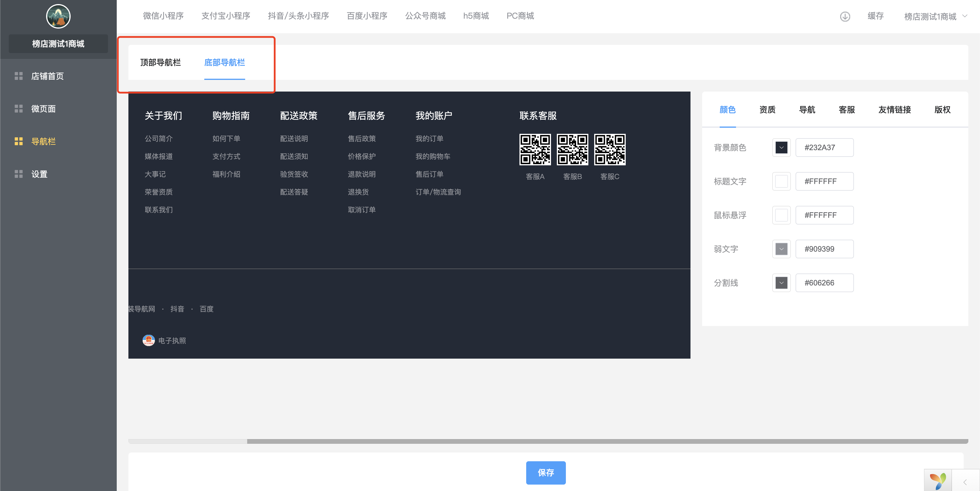
Task: Click the 订单/物流查询 footer link
Action: [x=438, y=192]
